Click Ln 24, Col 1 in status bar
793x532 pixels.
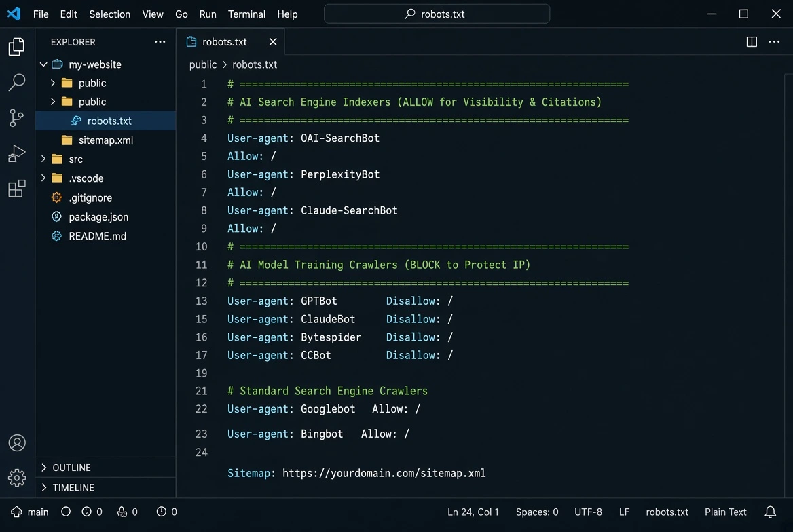[x=473, y=512]
